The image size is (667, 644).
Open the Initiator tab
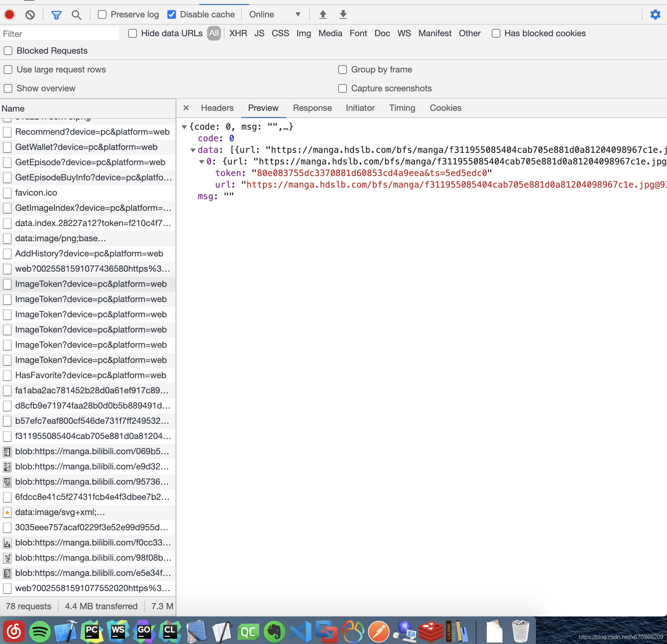(360, 108)
